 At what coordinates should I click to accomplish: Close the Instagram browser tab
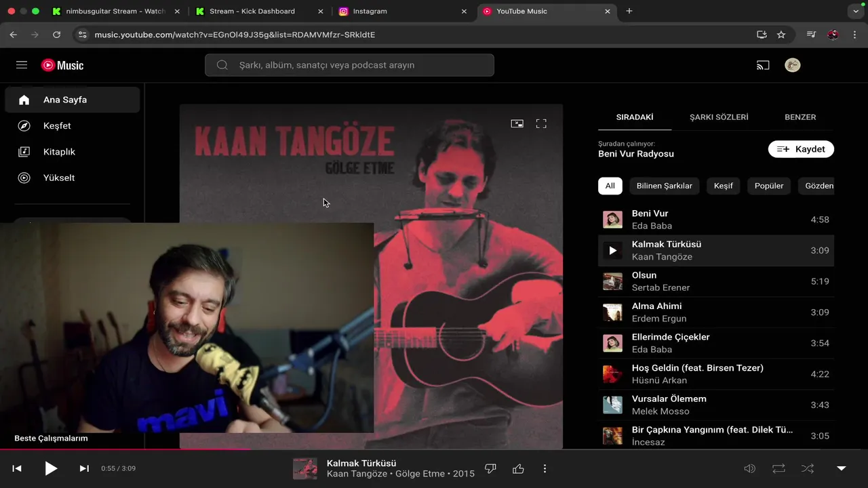coord(464,12)
